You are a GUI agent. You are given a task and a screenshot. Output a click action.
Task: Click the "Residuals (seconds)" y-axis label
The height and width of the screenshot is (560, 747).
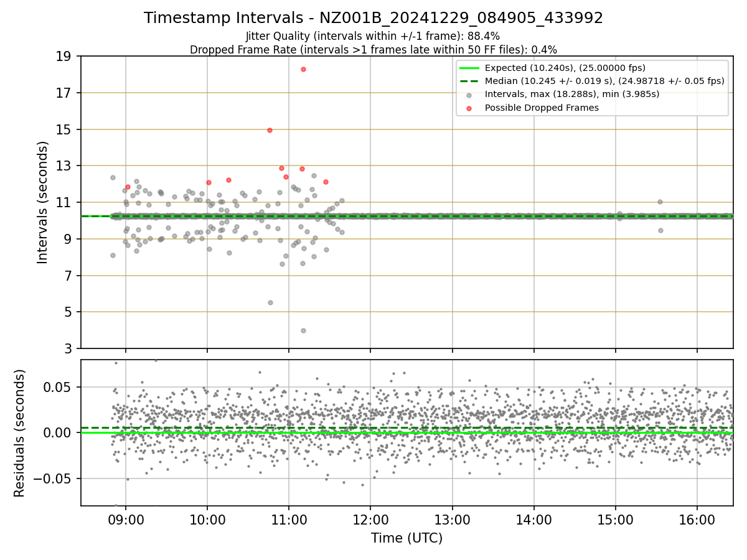pyautogui.click(x=19, y=433)
